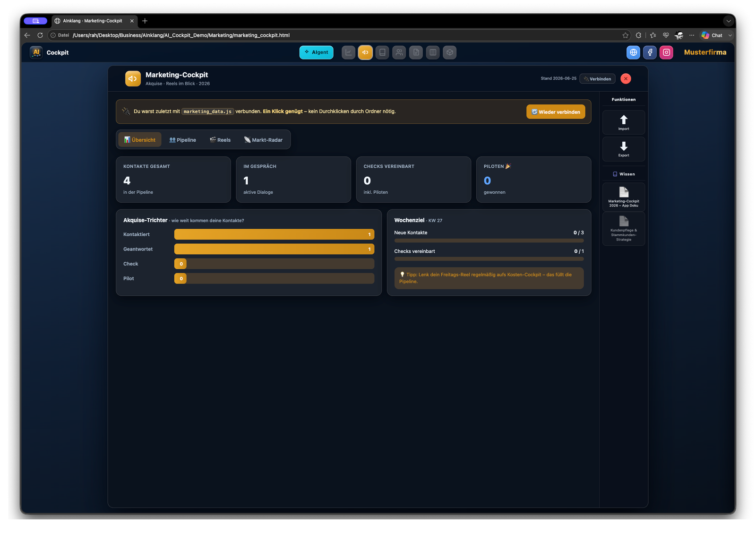Click the browser profile avatar
The height and width of the screenshot is (541, 756).
(x=679, y=35)
